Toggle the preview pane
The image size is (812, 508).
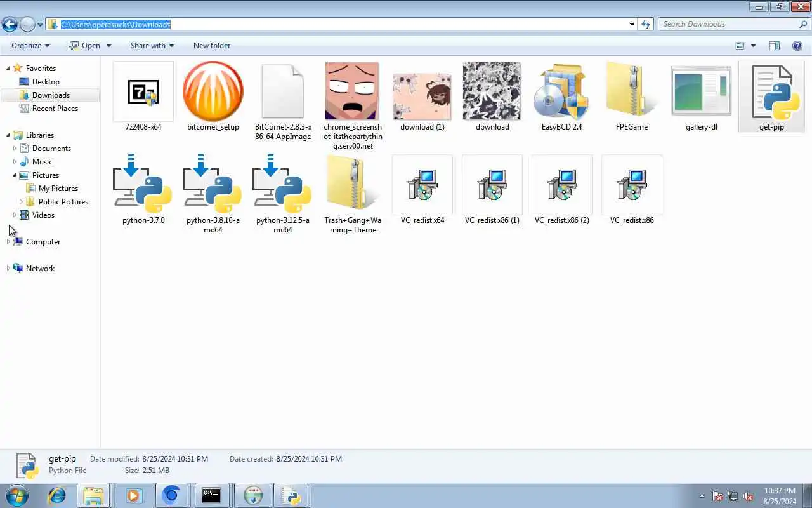tap(775, 46)
